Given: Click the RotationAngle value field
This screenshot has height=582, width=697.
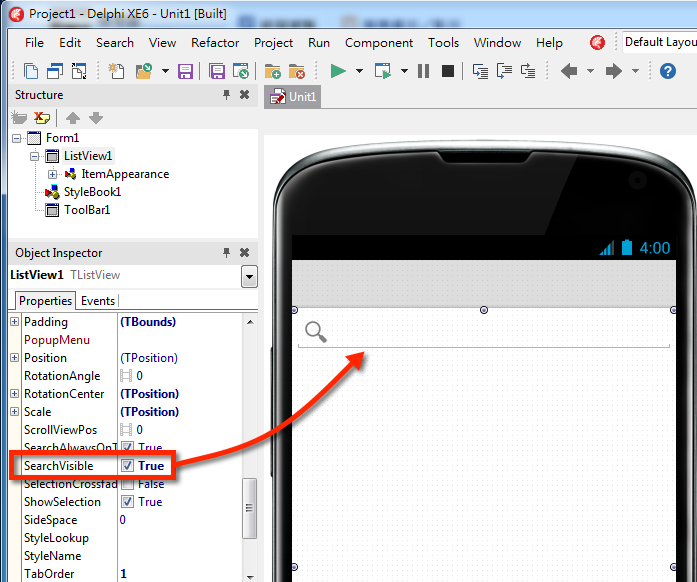Looking at the screenshot, I should pos(180,376).
